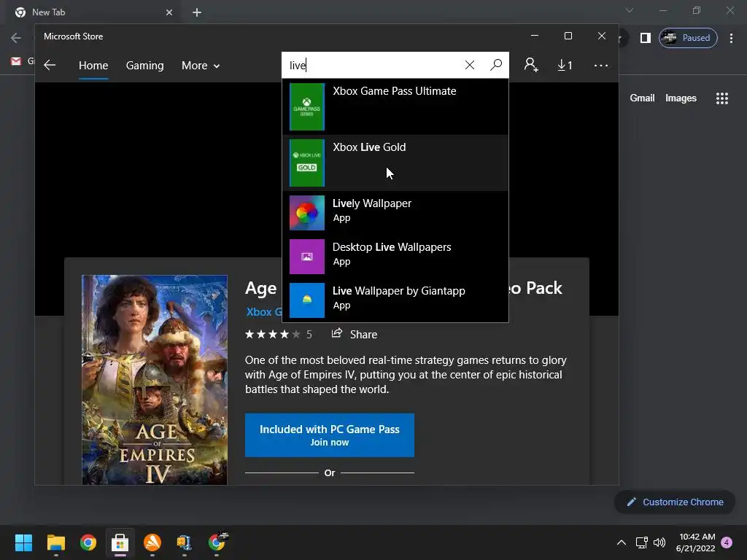Open Gmail link on Chrome new tab
Image resolution: width=747 pixels, height=560 pixels.
point(642,98)
